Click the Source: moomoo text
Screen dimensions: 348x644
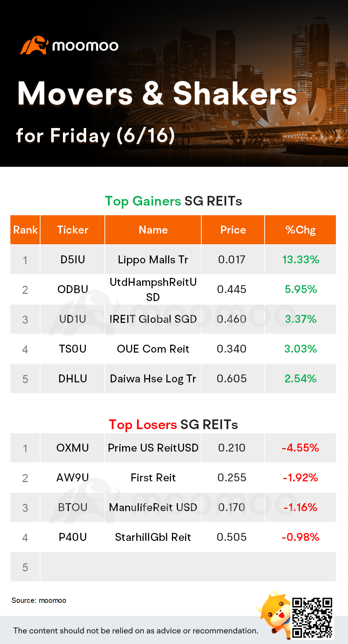pyautogui.click(x=39, y=600)
